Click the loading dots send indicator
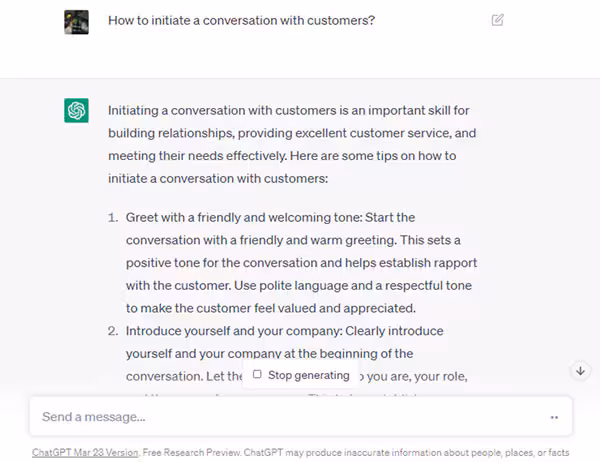This screenshot has width=600, height=462. point(554,417)
